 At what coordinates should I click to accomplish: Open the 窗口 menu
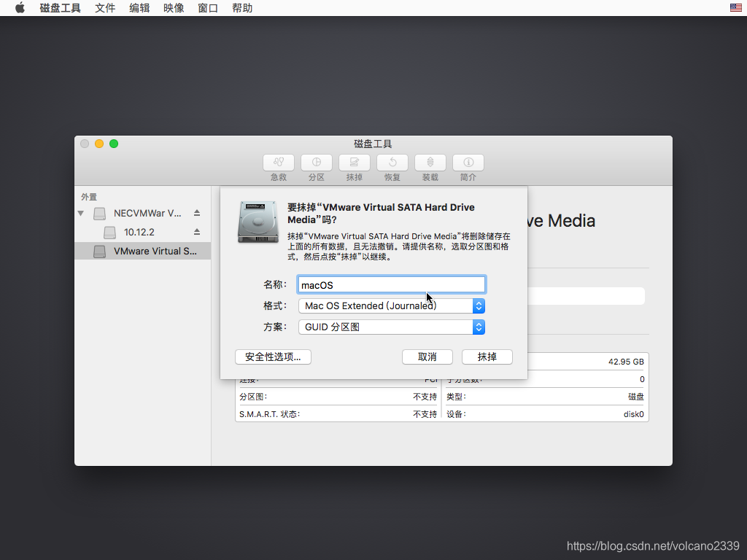point(208,8)
